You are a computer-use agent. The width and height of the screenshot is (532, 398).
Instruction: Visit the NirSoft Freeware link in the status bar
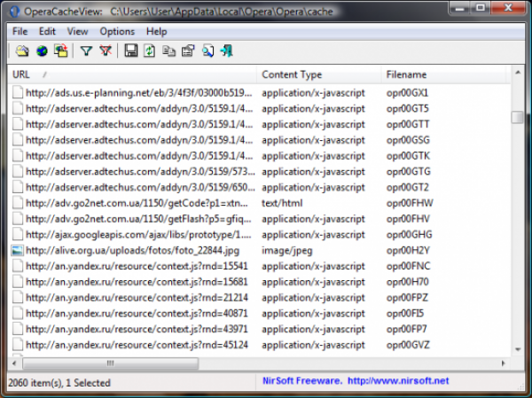[x=356, y=381]
